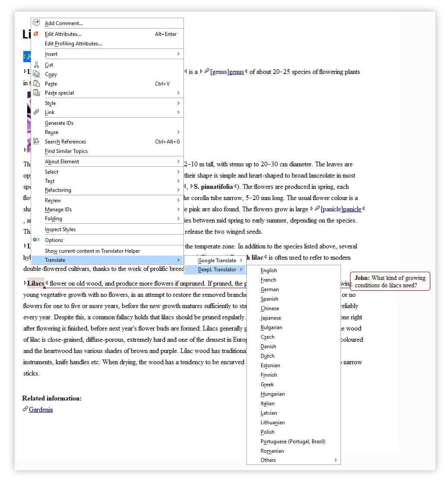
Task: Pick German from language list
Action: (x=293, y=289)
